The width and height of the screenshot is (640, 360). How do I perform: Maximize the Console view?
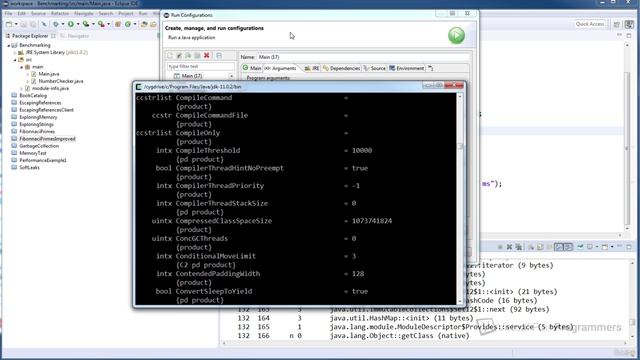pos(629,247)
